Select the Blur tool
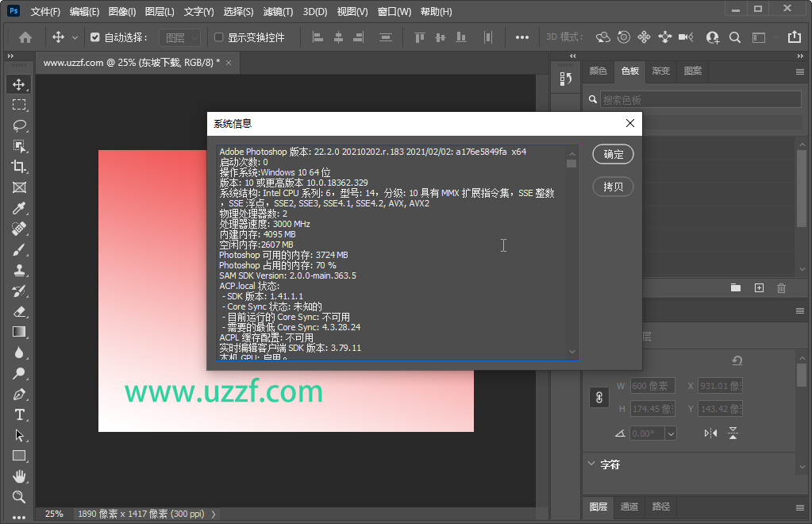Viewport: 812px width, 524px height. (x=18, y=353)
